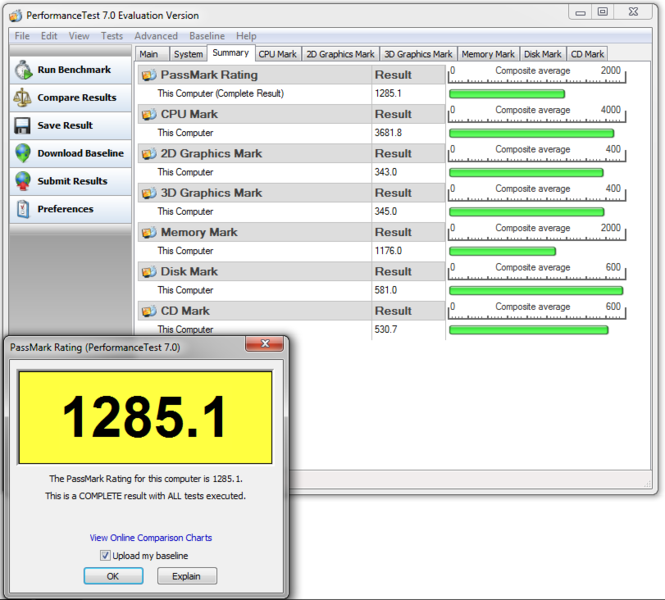The image size is (665, 600).
Task: Click the Memory Mark header icon
Action: (x=149, y=232)
